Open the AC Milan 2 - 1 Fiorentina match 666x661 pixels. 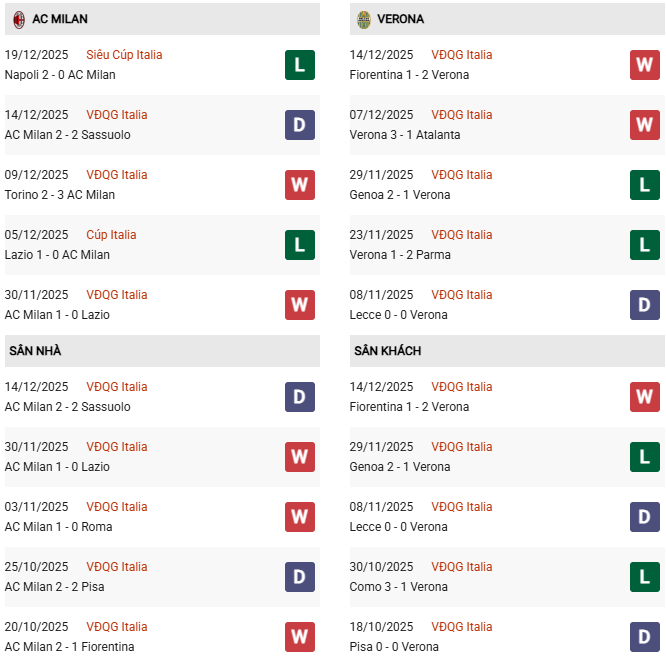pos(70,647)
